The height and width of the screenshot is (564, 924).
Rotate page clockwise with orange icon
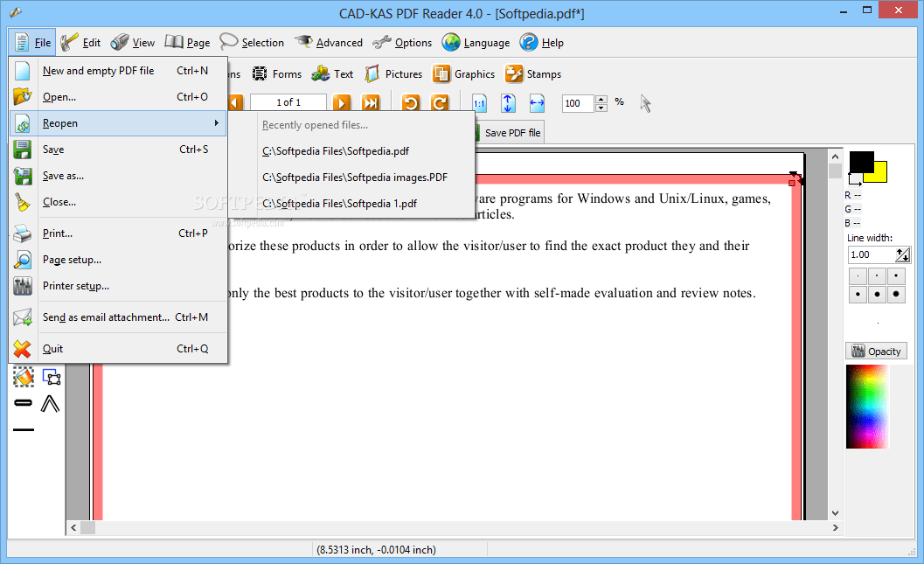(x=440, y=103)
